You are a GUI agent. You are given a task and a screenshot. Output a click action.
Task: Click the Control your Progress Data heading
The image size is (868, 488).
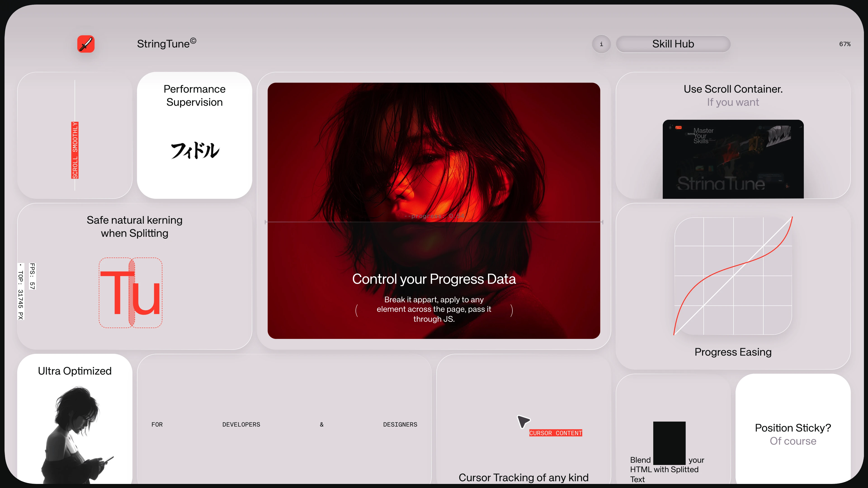[x=434, y=279]
